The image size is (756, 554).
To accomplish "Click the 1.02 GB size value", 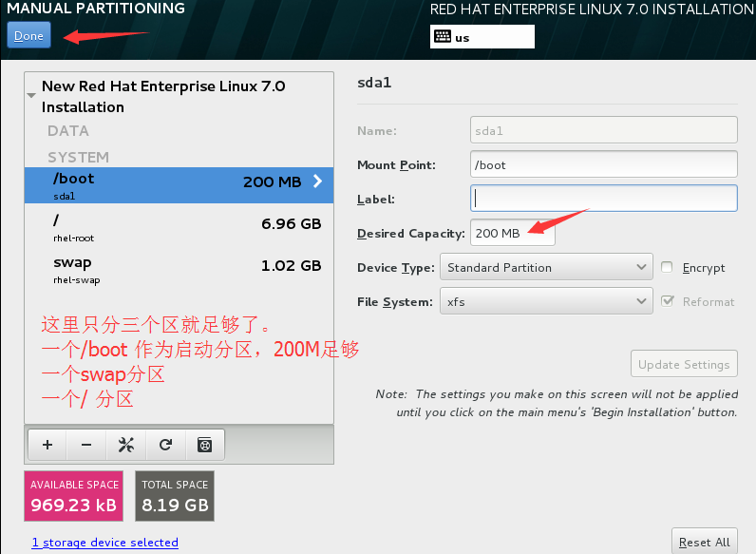I will pyautogui.click(x=292, y=266).
